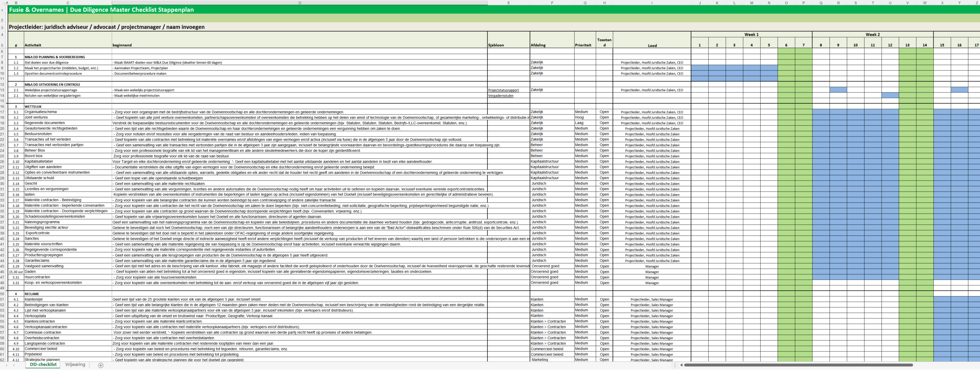Viewport: 980px width, 370px height.
Task: Click the horizontal scrollbar thumb
Action: point(798,365)
